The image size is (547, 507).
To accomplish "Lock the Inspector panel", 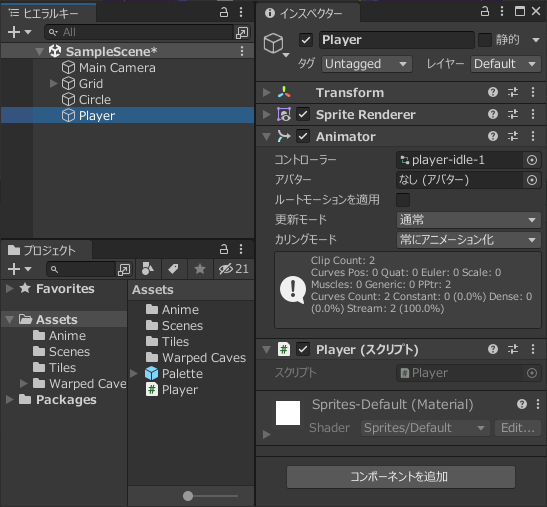I will point(485,12).
